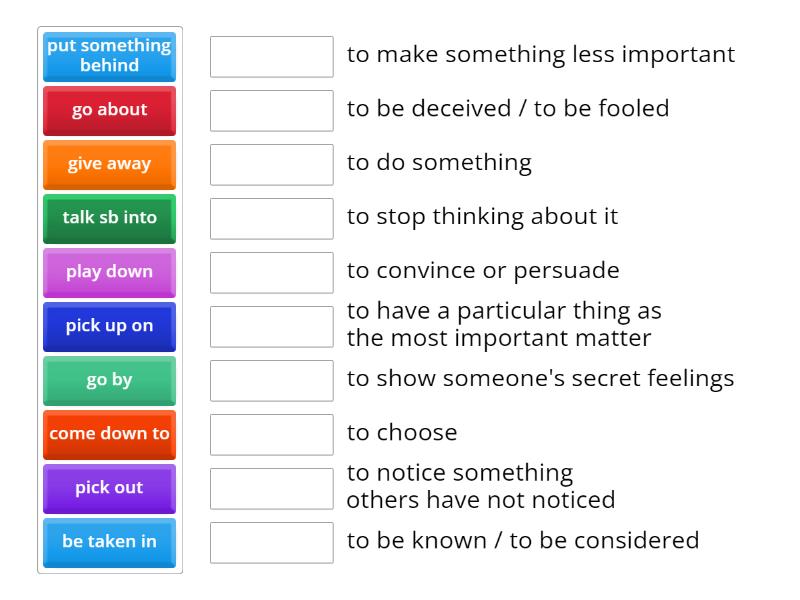Click answer box next to 'to choose'

(x=271, y=434)
